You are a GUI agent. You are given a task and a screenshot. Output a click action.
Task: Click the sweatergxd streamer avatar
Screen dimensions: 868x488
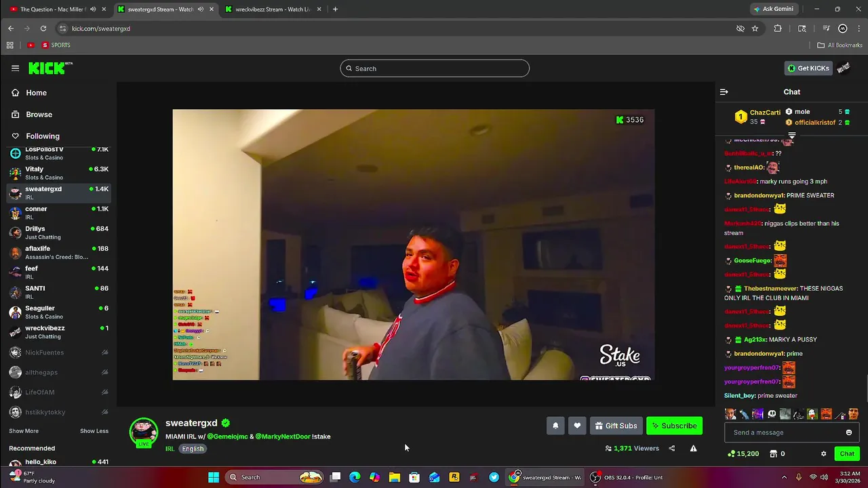coord(144,432)
